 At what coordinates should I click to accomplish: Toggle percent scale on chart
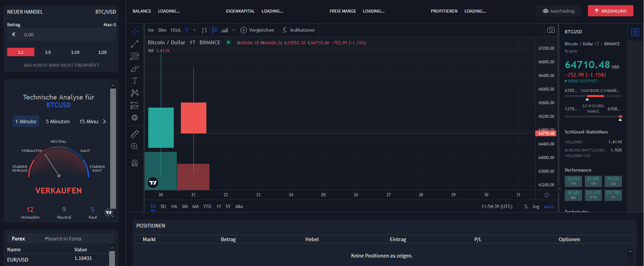pos(526,206)
